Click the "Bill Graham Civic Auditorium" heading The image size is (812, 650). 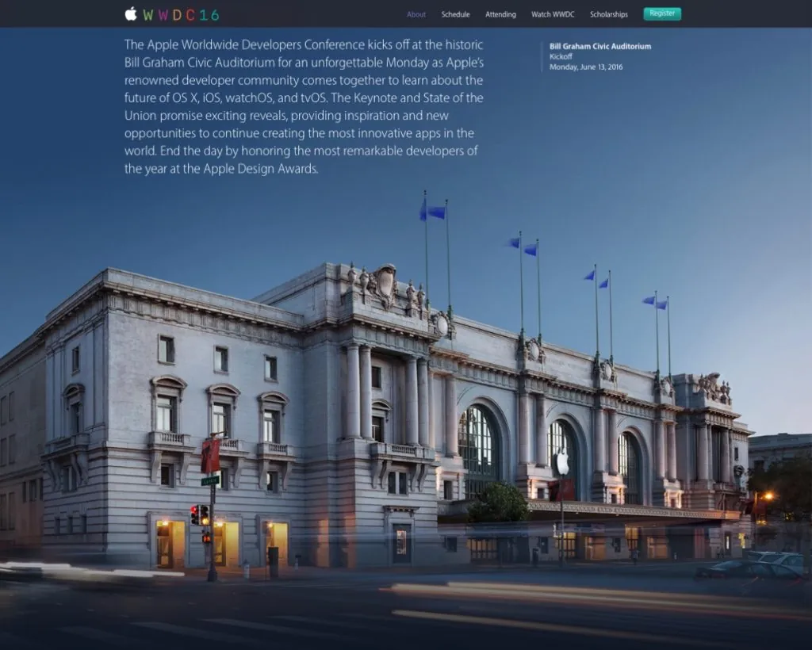(x=599, y=46)
